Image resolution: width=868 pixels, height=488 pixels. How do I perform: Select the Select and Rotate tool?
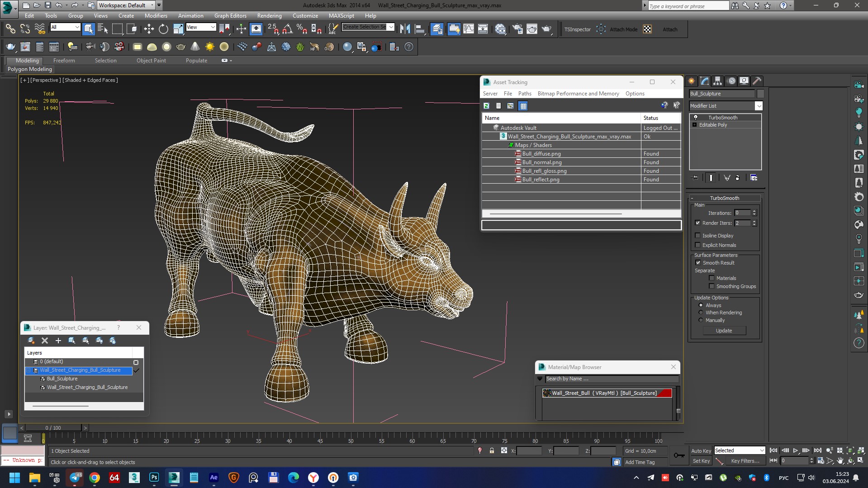click(x=163, y=29)
